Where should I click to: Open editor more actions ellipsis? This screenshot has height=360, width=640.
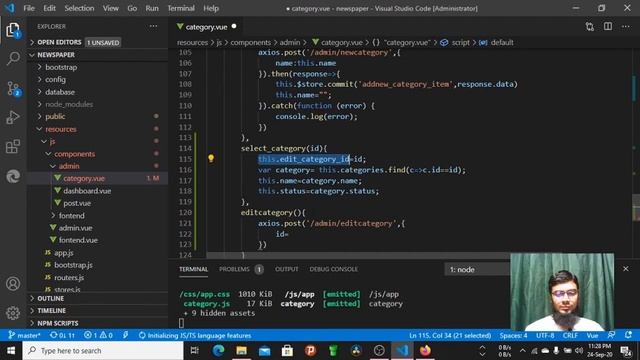(x=626, y=27)
